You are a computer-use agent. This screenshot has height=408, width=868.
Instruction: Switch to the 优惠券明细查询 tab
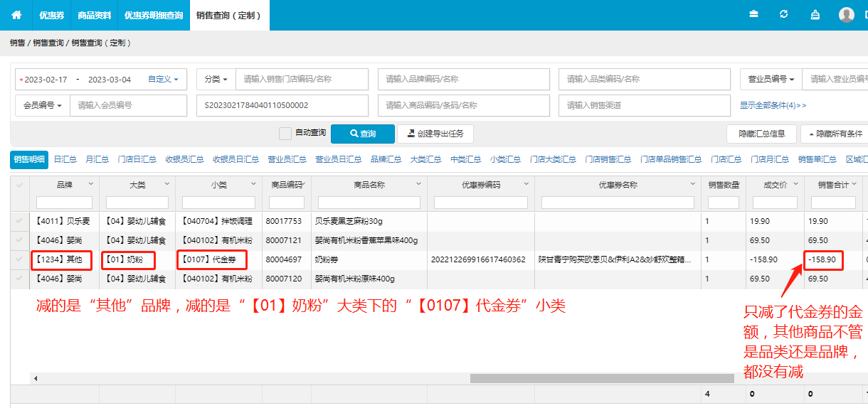153,15
